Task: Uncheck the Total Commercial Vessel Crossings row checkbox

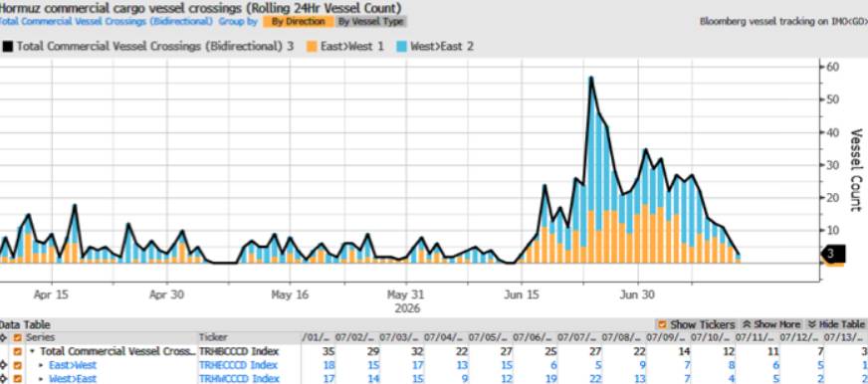Action: click(x=18, y=351)
